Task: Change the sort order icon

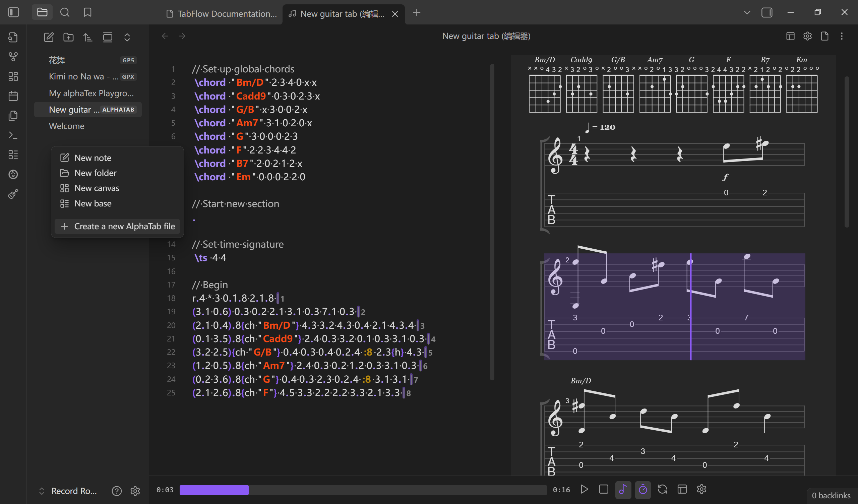Action: (88, 37)
